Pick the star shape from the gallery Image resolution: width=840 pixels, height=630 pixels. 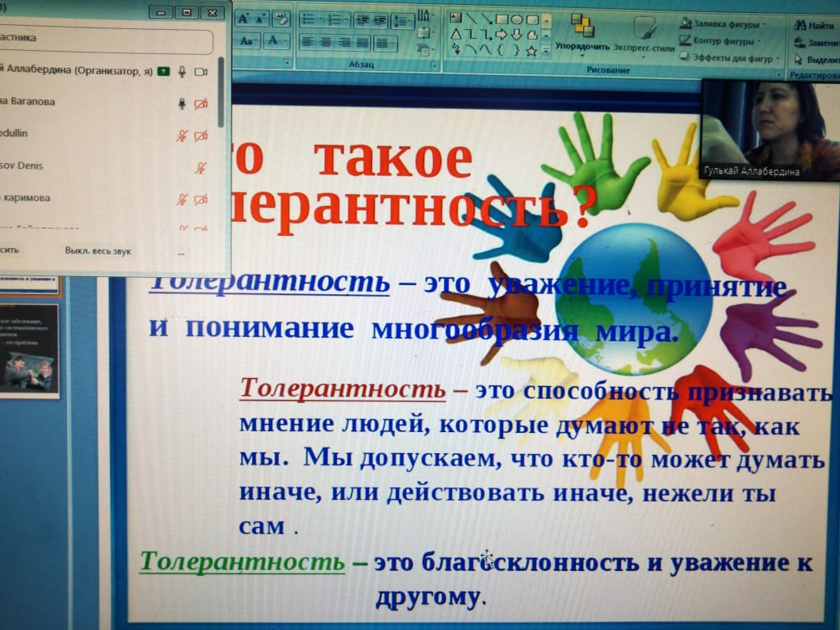[x=531, y=50]
